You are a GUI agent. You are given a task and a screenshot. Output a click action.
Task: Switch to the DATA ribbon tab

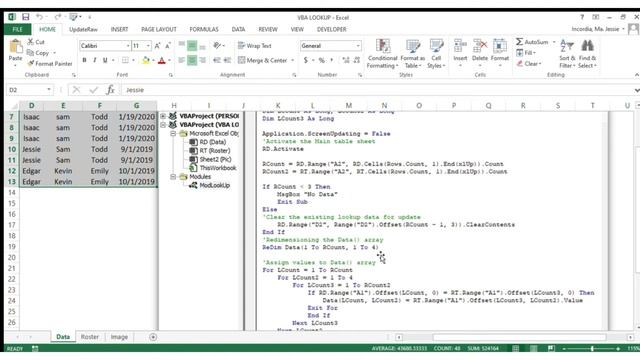[x=238, y=29]
